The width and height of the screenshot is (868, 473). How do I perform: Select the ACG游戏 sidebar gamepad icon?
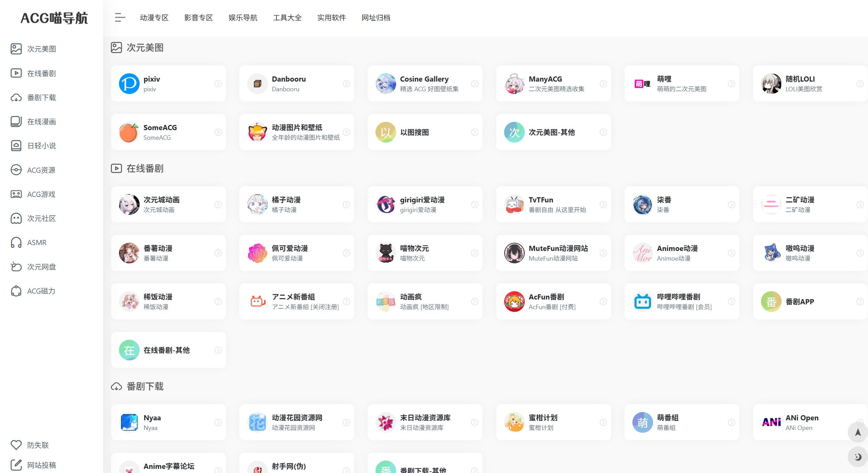click(x=16, y=194)
